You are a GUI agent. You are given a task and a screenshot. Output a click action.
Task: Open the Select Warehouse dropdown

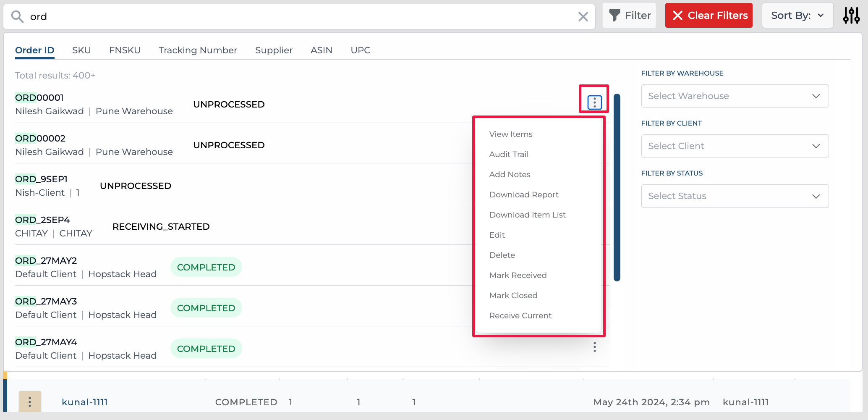point(735,96)
